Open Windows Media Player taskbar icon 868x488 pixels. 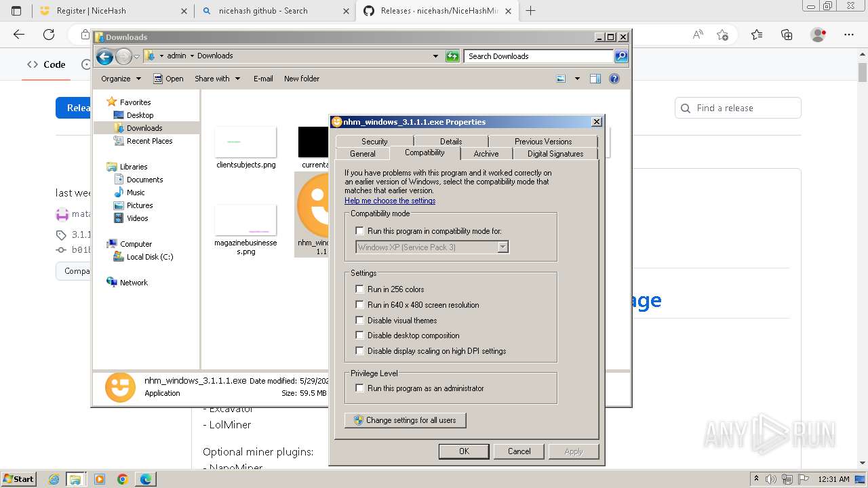pos(100,479)
